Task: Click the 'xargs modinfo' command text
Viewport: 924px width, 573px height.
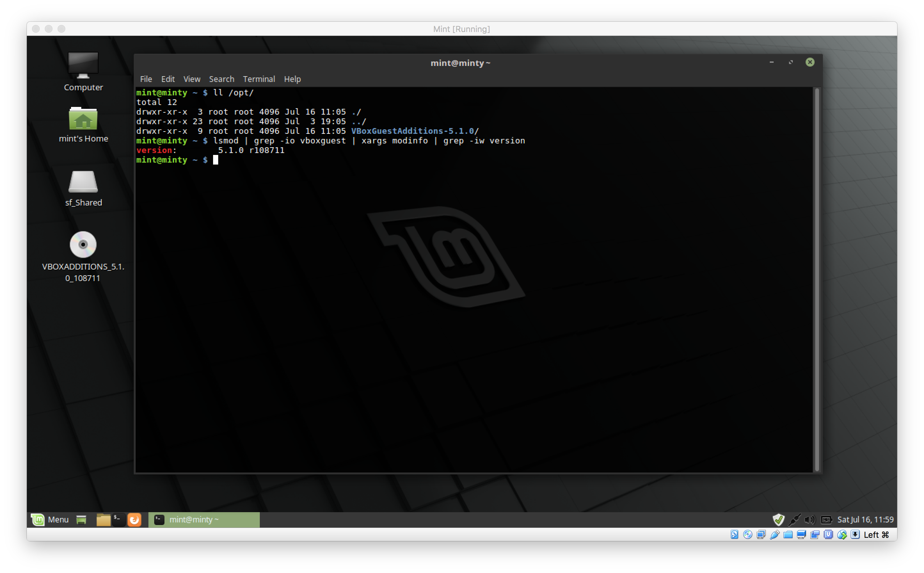Action: pyautogui.click(x=394, y=141)
